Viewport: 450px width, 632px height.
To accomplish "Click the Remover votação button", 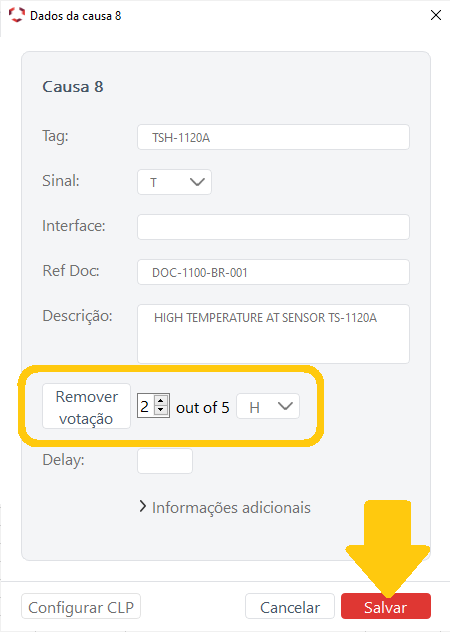I will click(86, 406).
